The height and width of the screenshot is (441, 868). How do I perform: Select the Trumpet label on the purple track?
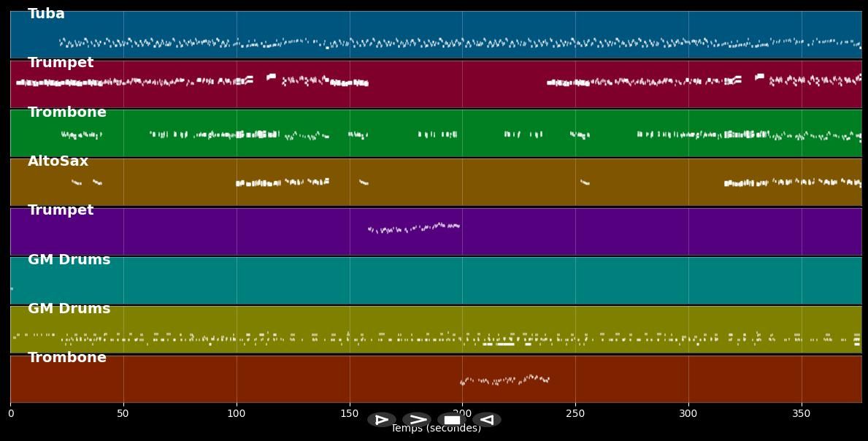[61, 210]
